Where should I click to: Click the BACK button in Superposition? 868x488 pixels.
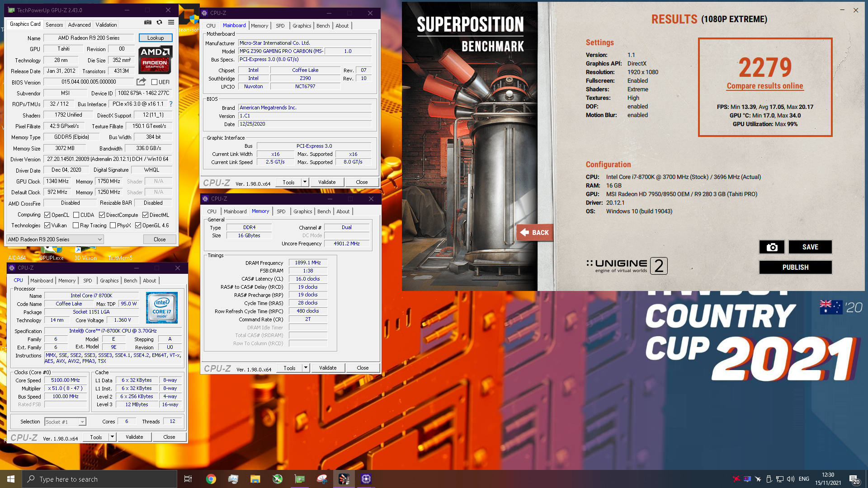click(x=535, y=232)
